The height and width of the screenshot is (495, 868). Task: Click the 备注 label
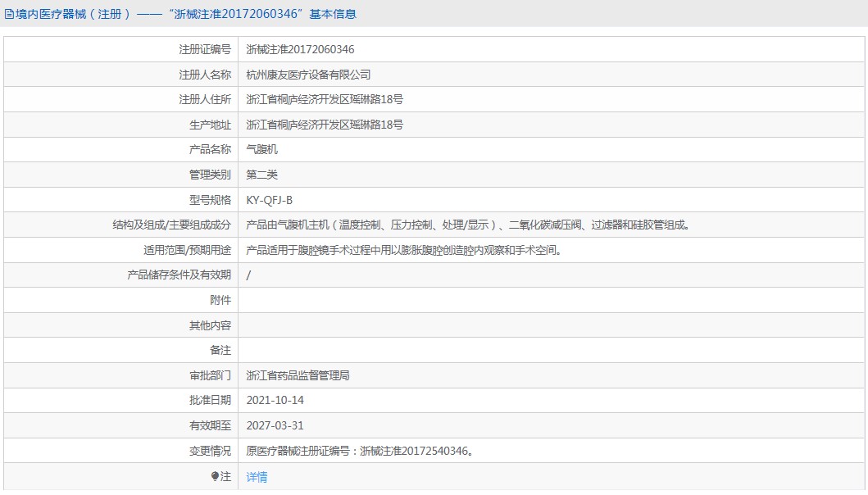[220, 351]
